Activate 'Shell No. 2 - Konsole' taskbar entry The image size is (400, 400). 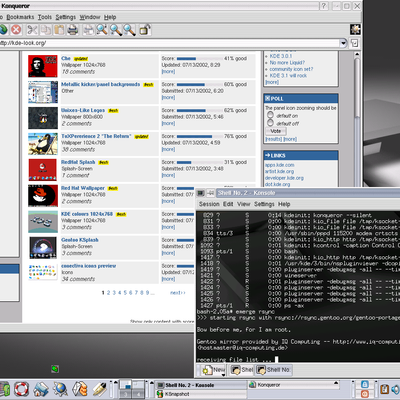201,385
